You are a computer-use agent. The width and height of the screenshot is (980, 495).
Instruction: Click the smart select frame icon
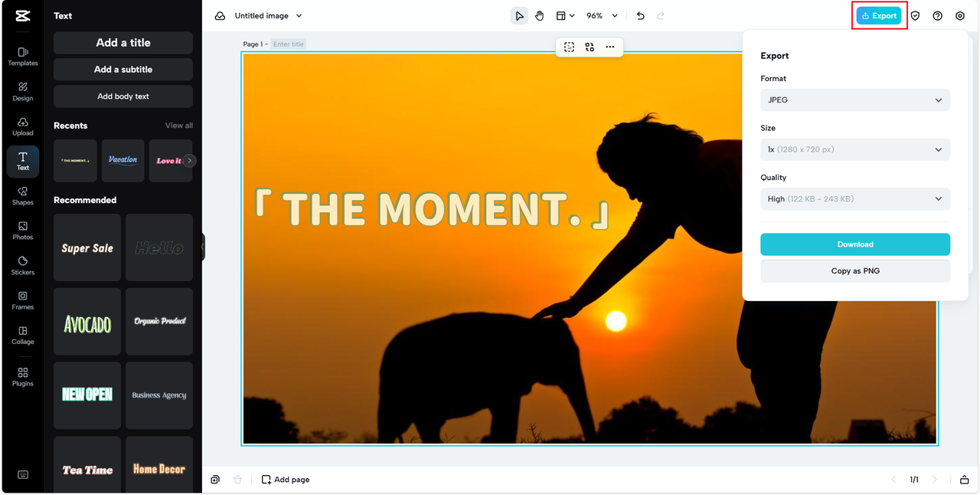[x=569, y=47]
